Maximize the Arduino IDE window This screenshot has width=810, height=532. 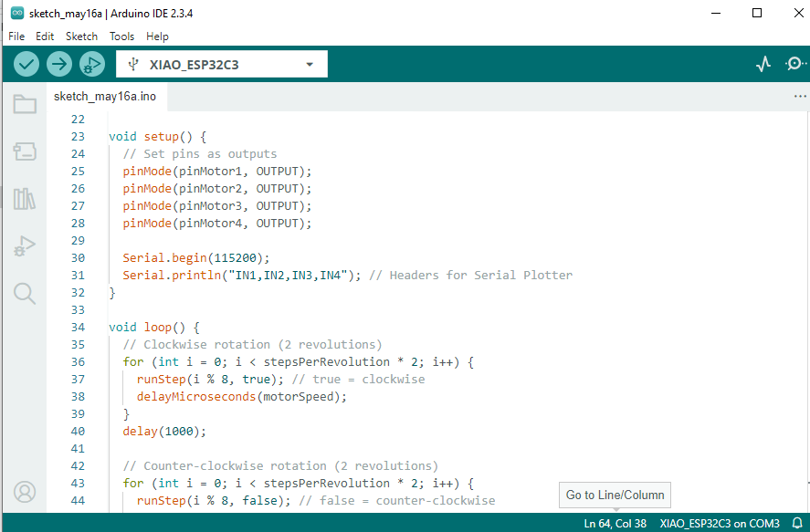point(757,14)
